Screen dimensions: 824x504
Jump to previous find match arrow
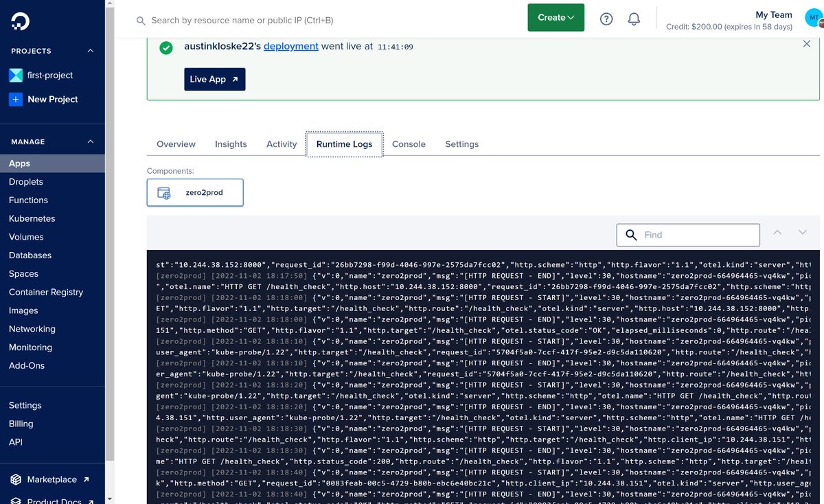click(x=777, y=233)
